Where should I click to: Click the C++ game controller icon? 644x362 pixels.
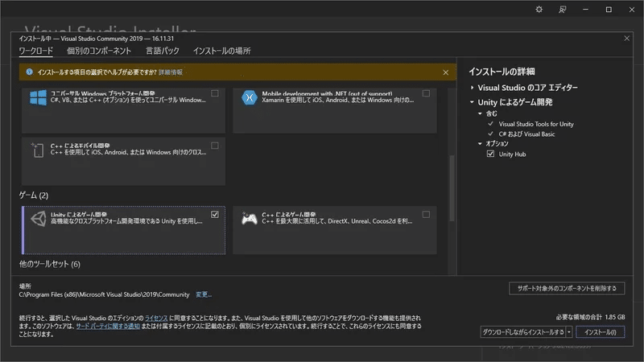(250, 218)
